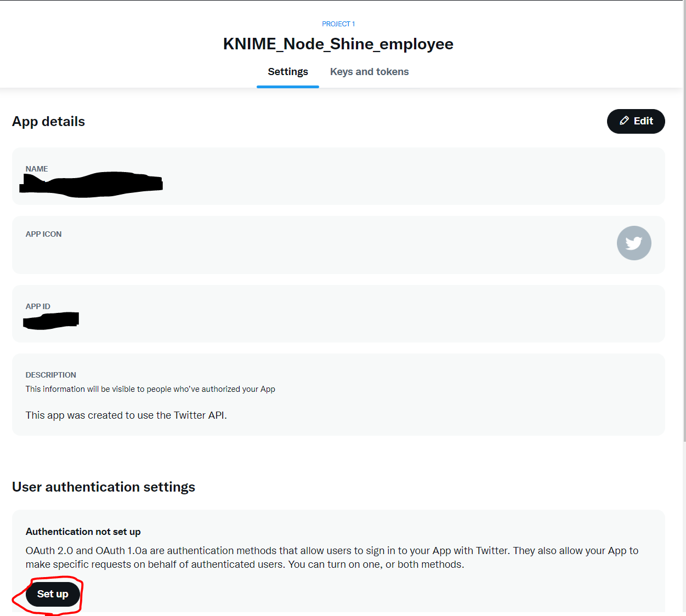Click the App details heading
686x616 pixels.
pos(49,121)
